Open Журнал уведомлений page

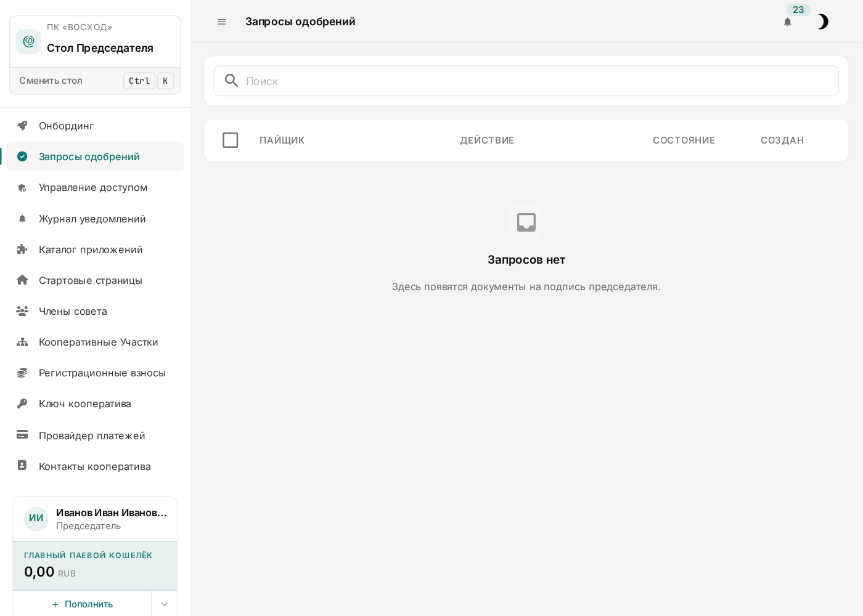click(95, 219)
